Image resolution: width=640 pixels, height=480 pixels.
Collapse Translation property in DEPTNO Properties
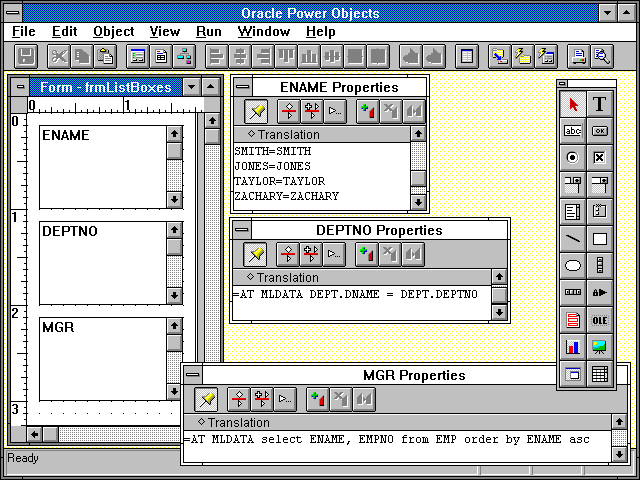251,277
